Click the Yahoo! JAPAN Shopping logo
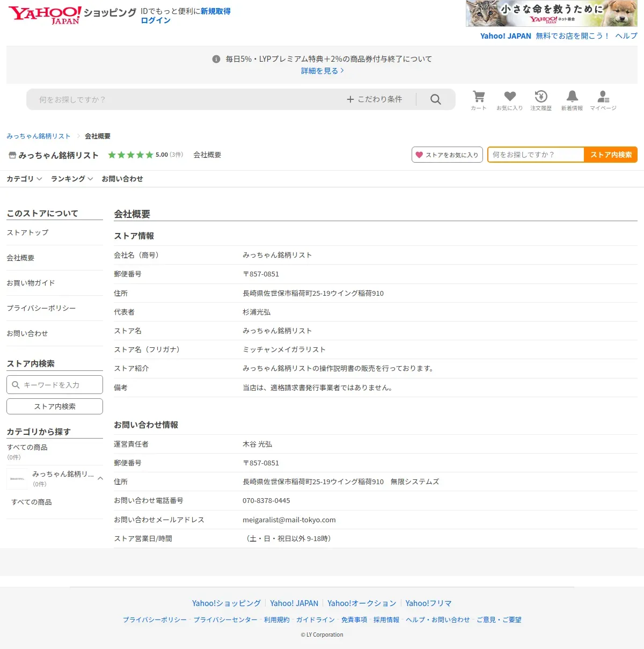The height and width of the screenshot is (649, 644). 72,15
